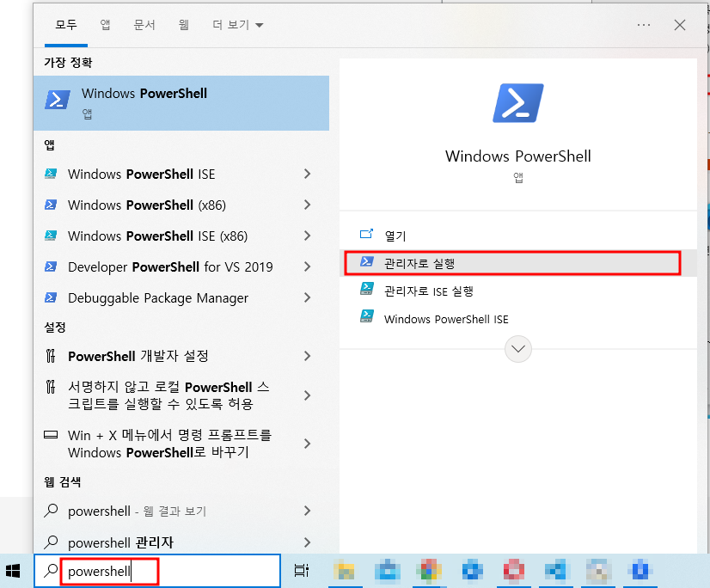Click the search magnifier icon in taskbar box
Image resolution: width=710 pixels, height=588 pixels.
tap(51, 571)
